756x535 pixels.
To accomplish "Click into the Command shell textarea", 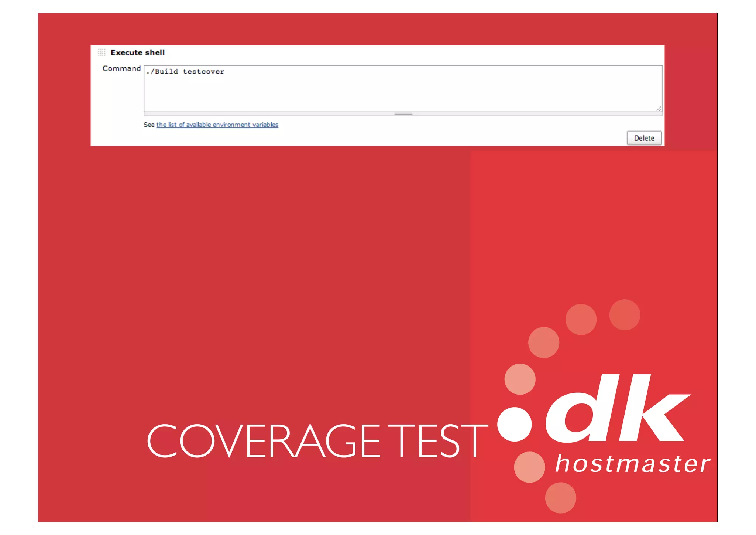I will [403, 89].
